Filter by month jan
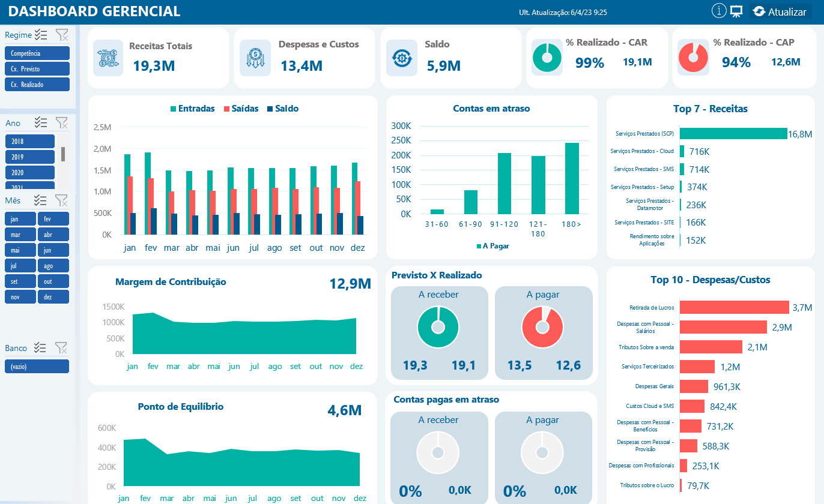 (20, 219)
